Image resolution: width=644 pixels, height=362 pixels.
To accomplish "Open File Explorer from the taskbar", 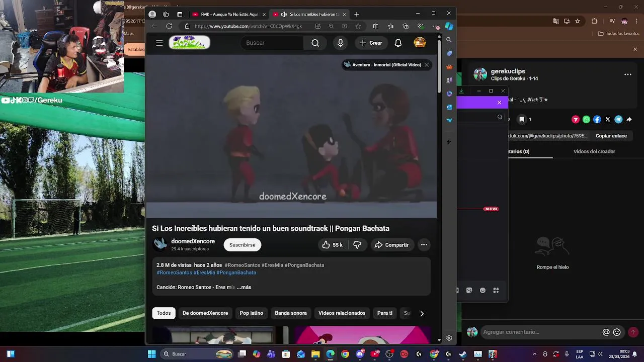I will point(315,354).
